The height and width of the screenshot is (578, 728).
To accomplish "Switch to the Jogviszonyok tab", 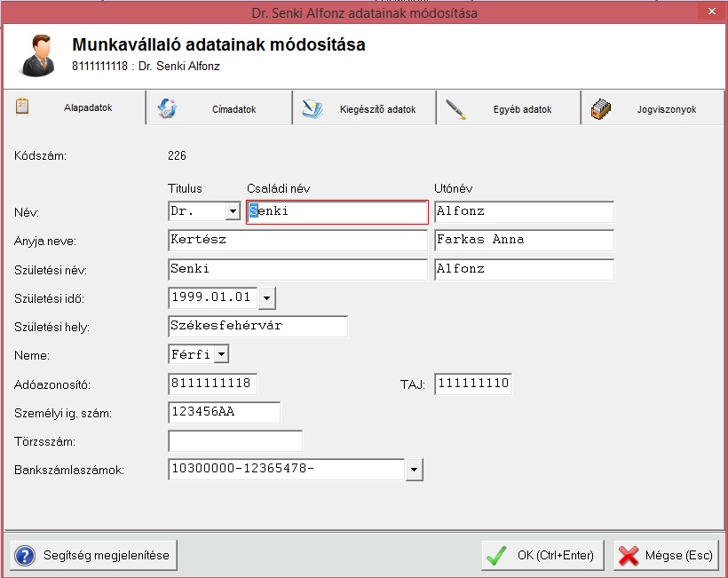I will coord(666,110).
